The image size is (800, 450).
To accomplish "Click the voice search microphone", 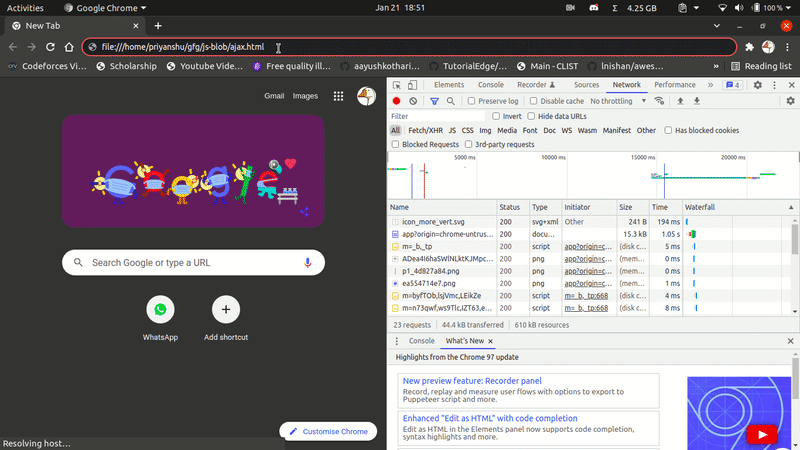I will point(308,263).
